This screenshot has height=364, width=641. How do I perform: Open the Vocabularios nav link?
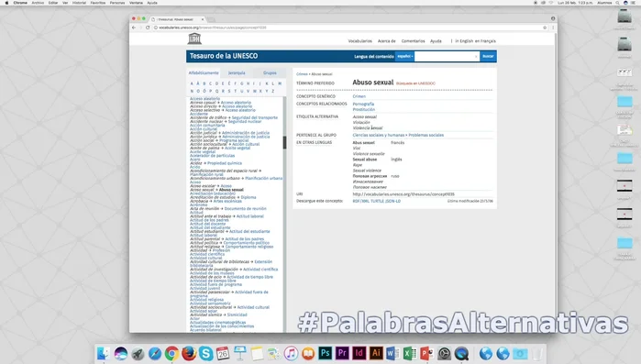pos(360,41)
